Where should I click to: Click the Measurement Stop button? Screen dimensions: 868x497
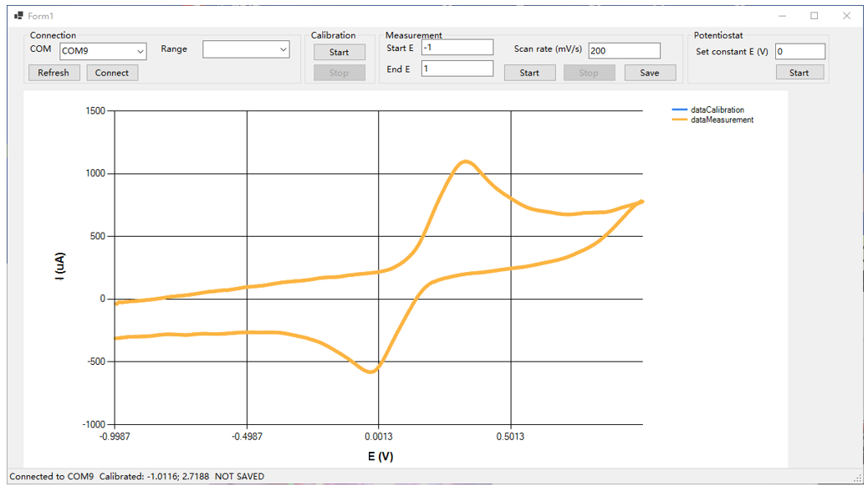[589, 73]
